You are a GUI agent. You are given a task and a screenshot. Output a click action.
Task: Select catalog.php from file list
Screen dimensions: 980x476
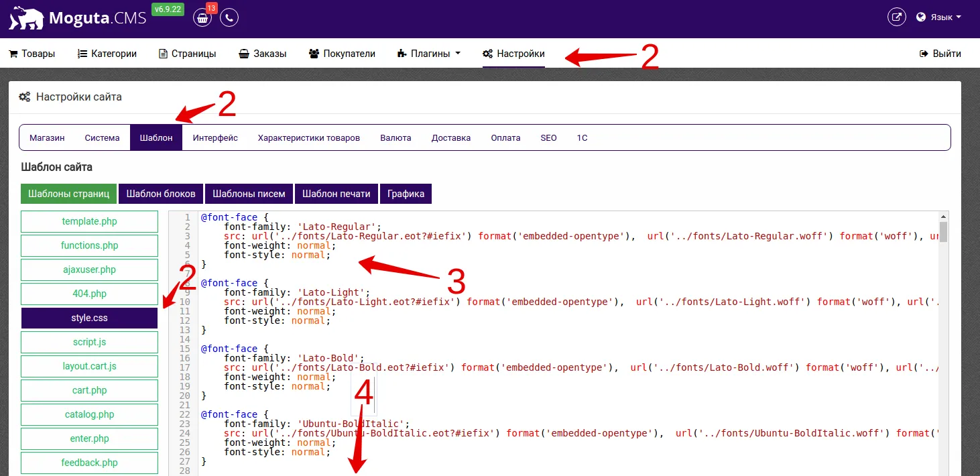pos(90,414)
